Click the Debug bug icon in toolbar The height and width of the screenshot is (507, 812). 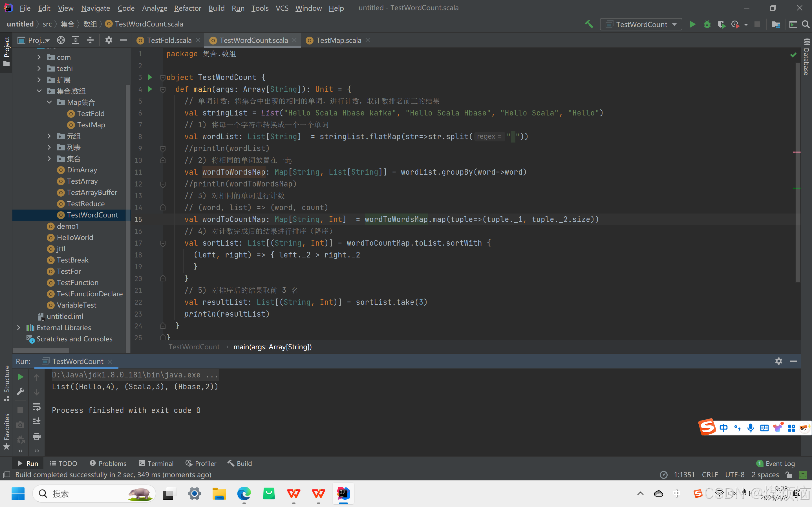click(707, 24)
